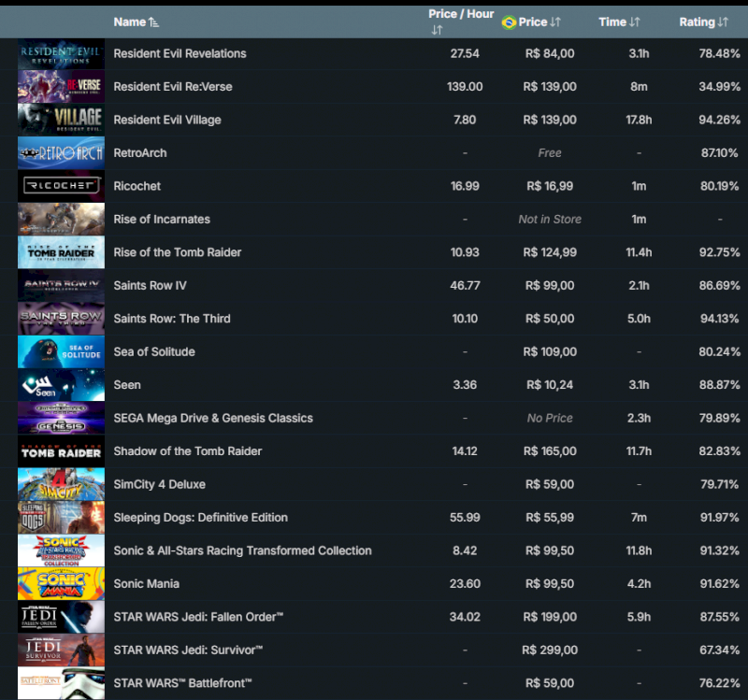Click the 34.99% rating value
Viewport: 748px width, 700px height.
[719, 87]
